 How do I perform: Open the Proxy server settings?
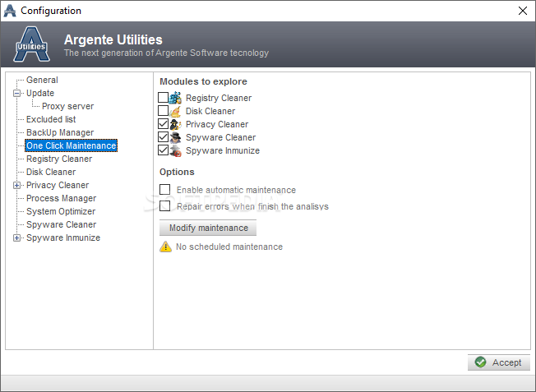[x=67, y=106]
